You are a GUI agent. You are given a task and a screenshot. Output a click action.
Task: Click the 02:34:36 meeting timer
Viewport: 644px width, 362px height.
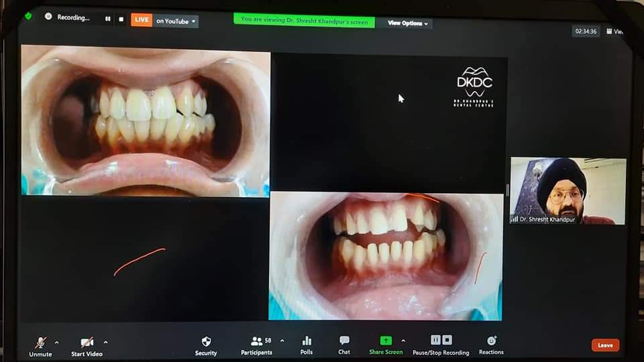coord(586,32)
